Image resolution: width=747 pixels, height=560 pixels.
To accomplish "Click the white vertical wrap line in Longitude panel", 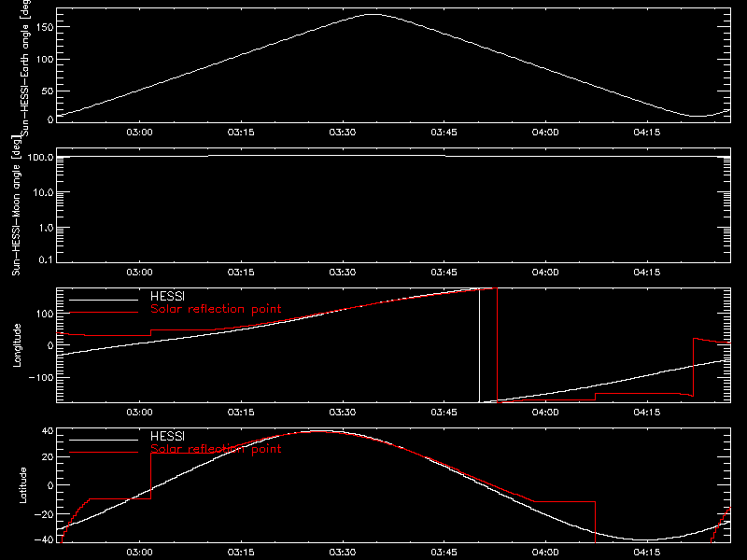I will [479, 345].
